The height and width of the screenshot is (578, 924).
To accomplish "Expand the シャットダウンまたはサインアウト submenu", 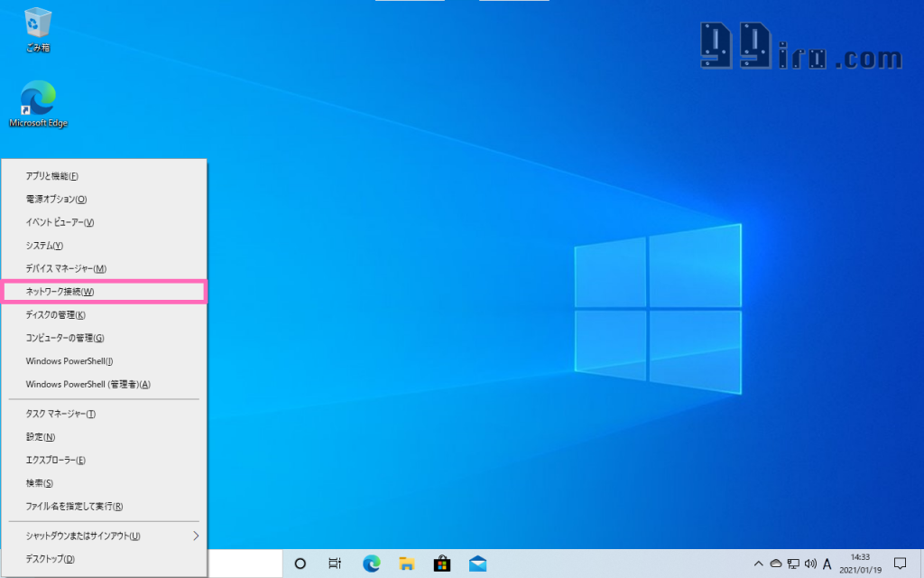I will (104, 536).
